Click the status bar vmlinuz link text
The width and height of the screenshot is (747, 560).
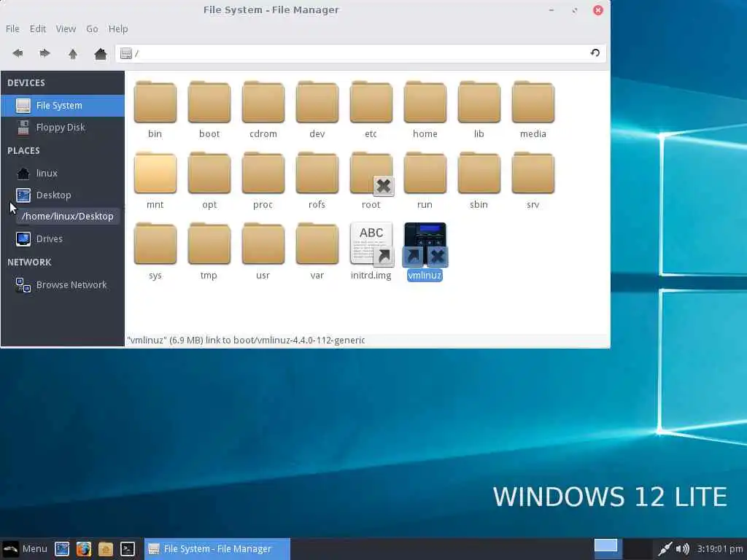(246, 340)
